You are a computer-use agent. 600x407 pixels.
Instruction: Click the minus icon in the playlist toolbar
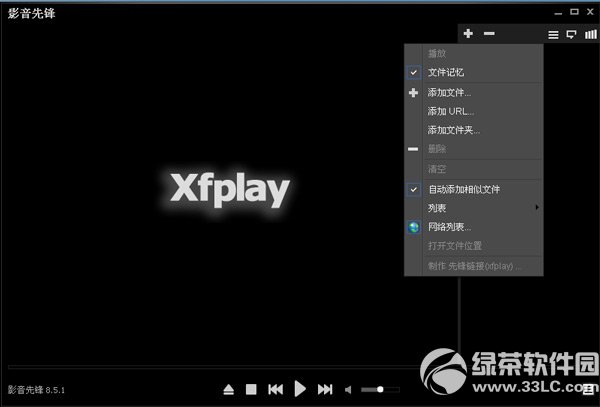(x=489, y=34)
